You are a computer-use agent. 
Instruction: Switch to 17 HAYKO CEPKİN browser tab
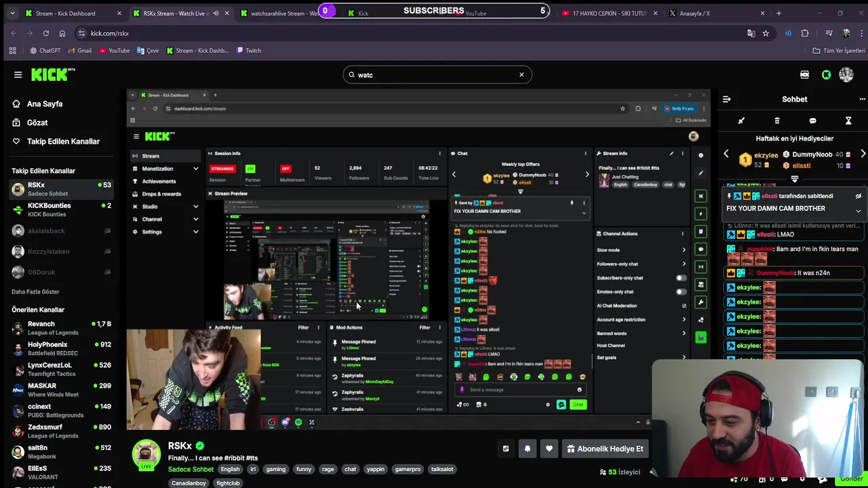pos(608,13)
